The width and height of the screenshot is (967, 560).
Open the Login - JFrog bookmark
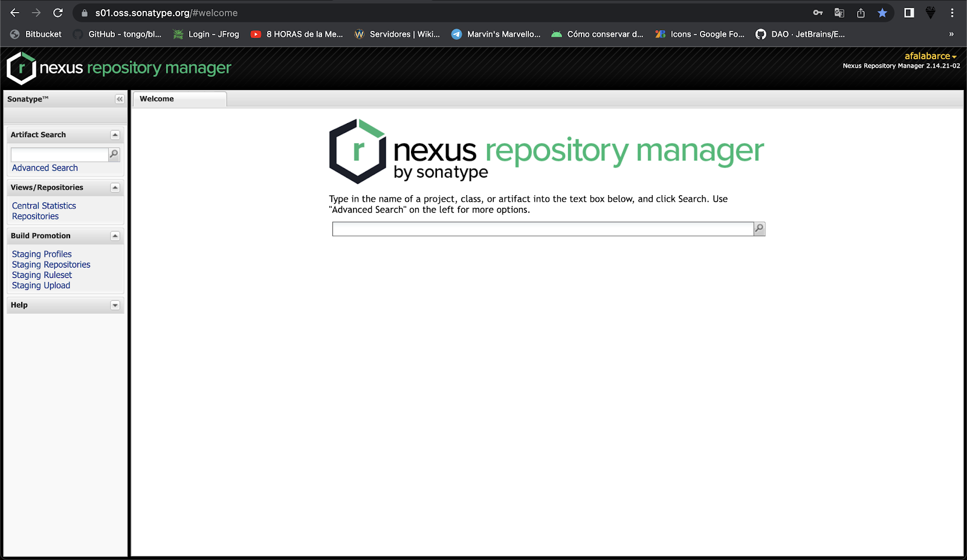point(206,34)
